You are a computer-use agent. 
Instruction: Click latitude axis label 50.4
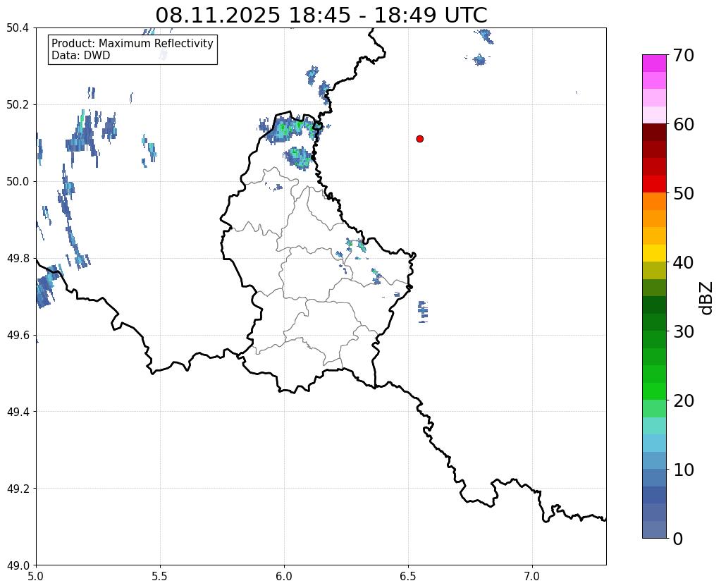coord(18,28)
